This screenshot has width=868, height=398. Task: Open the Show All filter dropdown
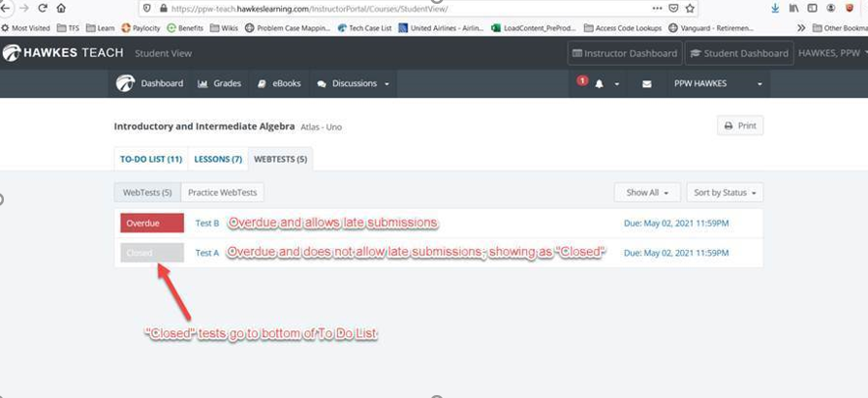pos(647,193)
